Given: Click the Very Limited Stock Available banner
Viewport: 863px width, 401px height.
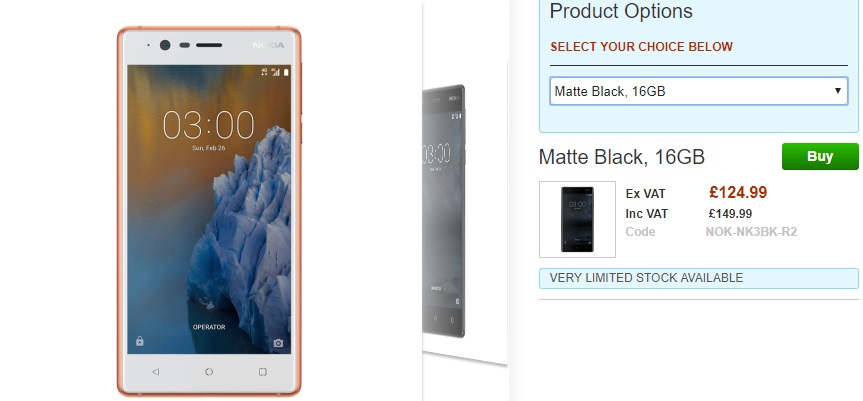Looking at the screenshot, I should click(x=698, y=278).
